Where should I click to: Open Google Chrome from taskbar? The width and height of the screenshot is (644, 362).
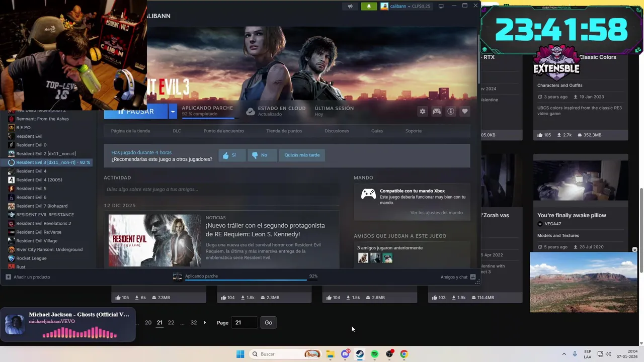click(x=404, y=354)
